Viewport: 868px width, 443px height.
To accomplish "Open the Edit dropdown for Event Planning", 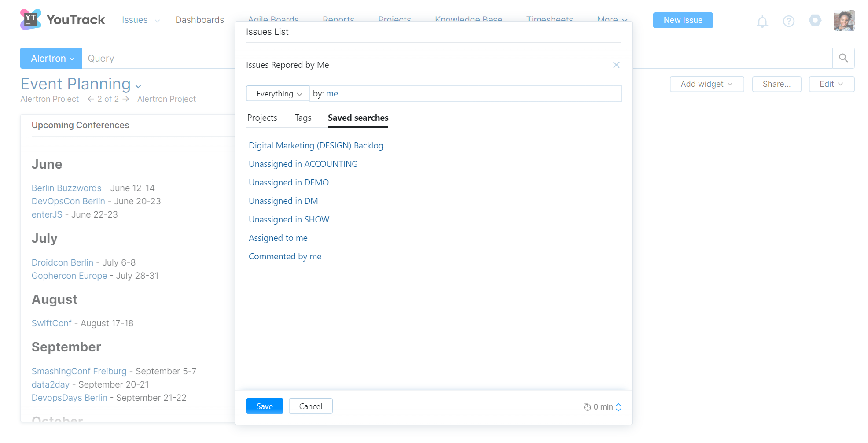I will point(831,84).
